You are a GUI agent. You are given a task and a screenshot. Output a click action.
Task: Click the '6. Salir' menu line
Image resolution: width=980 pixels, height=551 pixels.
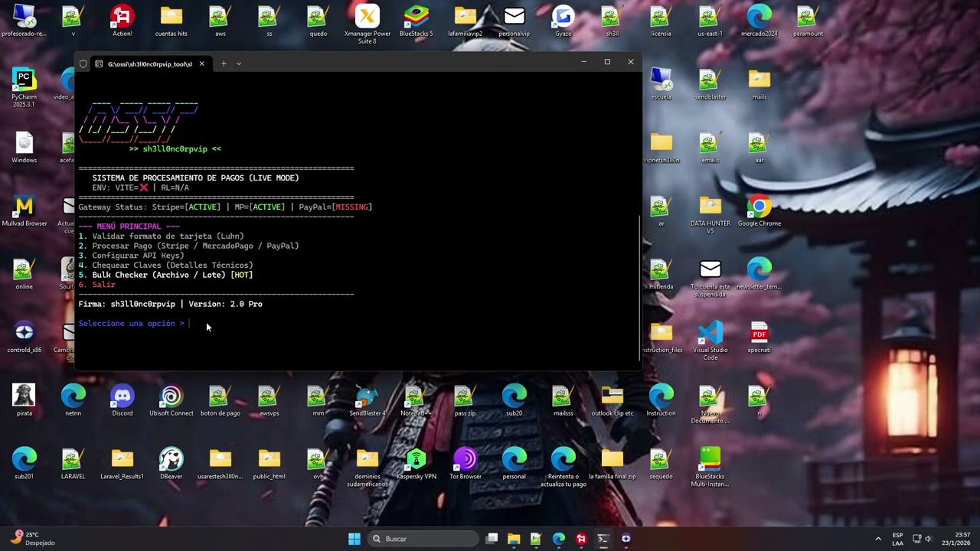tap(97, 285)
